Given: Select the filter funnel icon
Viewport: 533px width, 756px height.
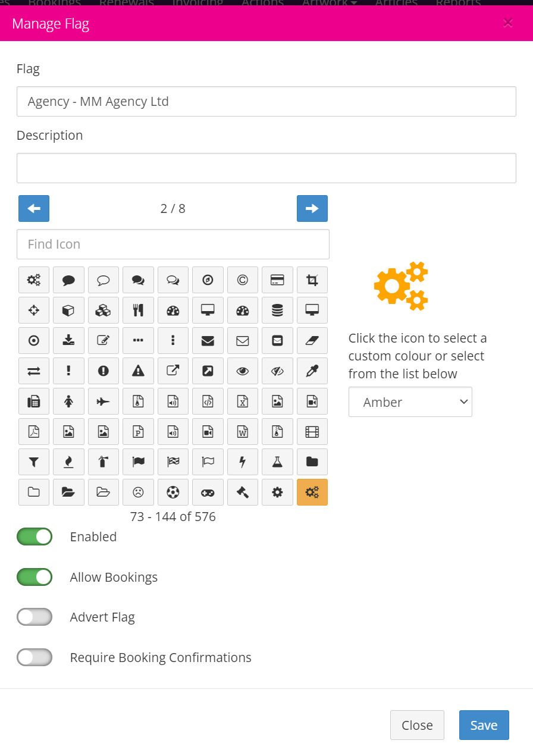Looking at the screenshot, I should (x=34, y=462).
